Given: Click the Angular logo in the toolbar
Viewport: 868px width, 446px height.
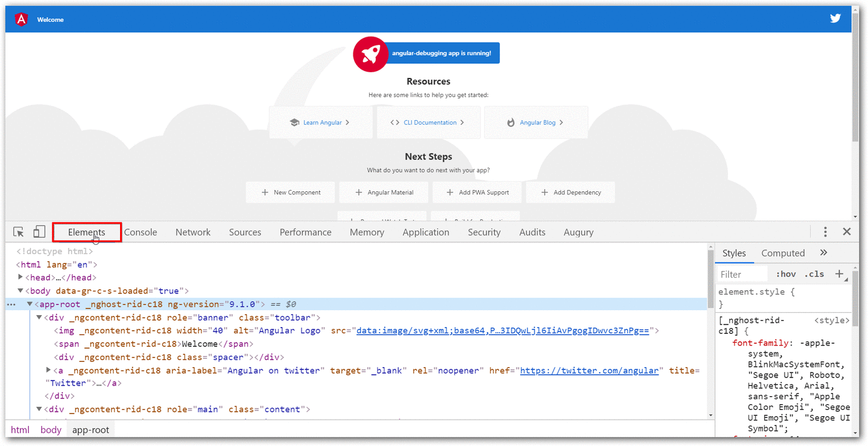Looking at the screenshot, I should pos(21,19).
